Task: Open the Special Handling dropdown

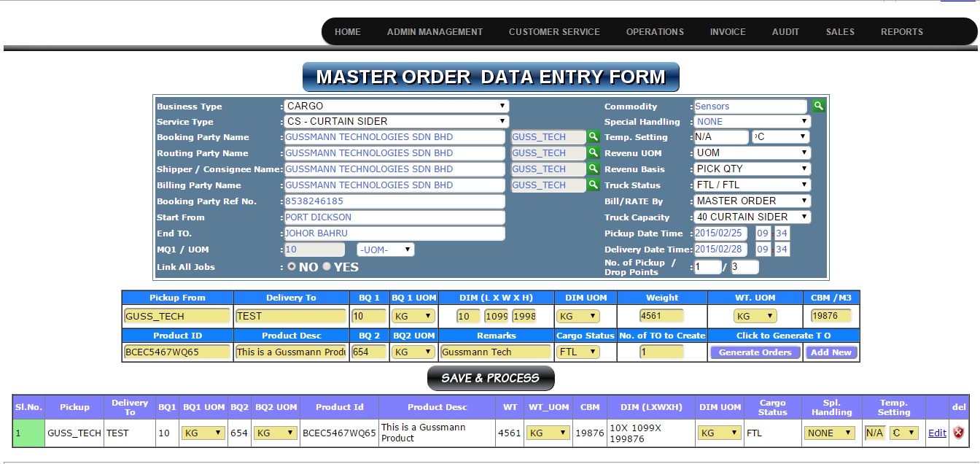Action: pyautogui.click(x=752, y=122)
